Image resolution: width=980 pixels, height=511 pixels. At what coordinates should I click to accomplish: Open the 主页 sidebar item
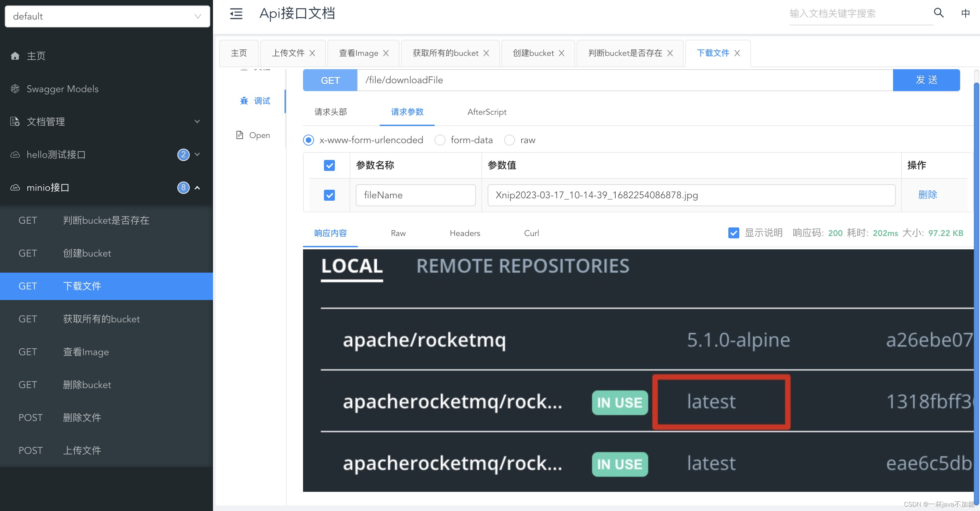(x=106, y=56)
